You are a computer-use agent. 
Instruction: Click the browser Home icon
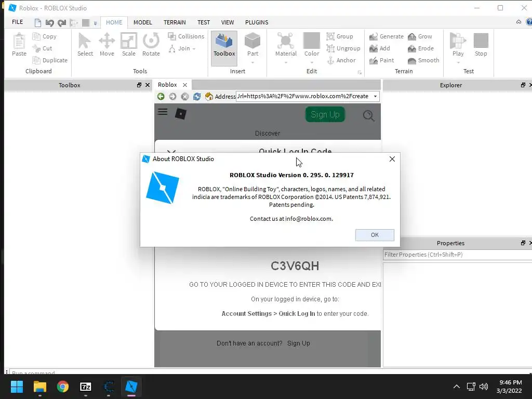tap(209, 96)
